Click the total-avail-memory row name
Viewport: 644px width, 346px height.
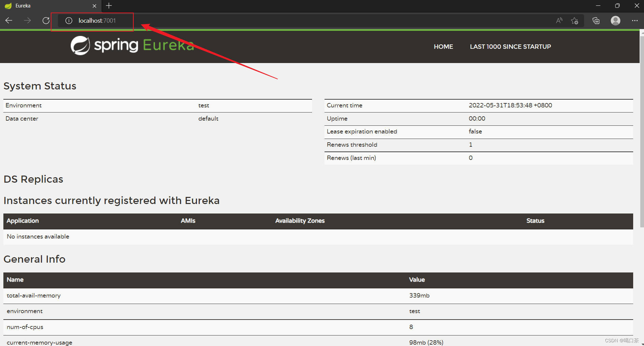[x=34, y=296]
